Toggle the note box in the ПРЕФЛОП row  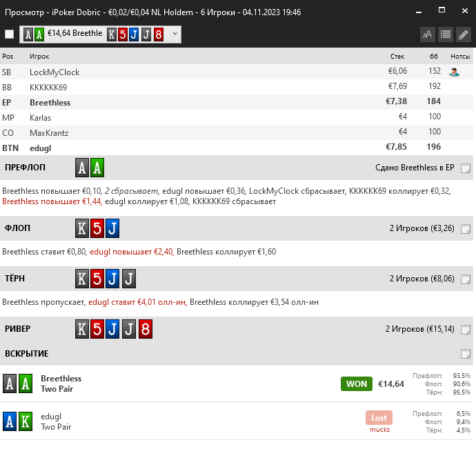466,168
